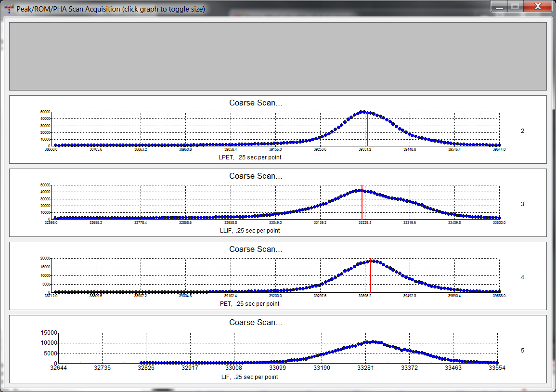Click spectrometer number 5 label

pos(522,351)
